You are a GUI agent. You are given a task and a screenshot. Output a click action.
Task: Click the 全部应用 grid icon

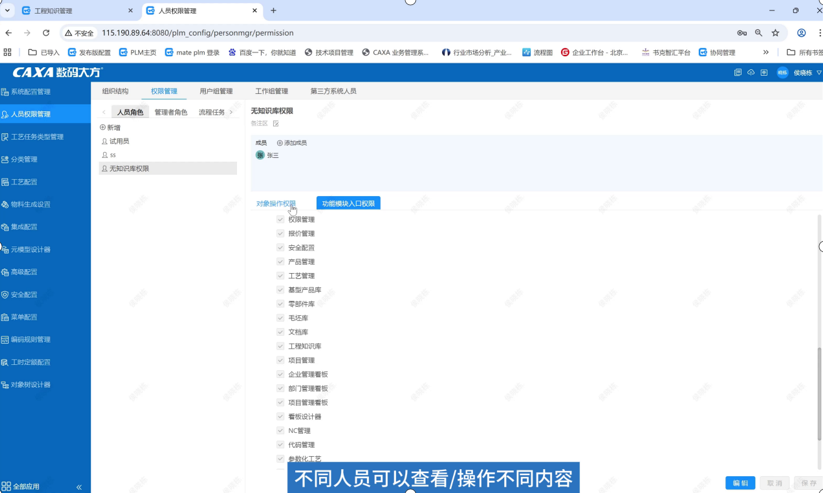coord(6,487)
